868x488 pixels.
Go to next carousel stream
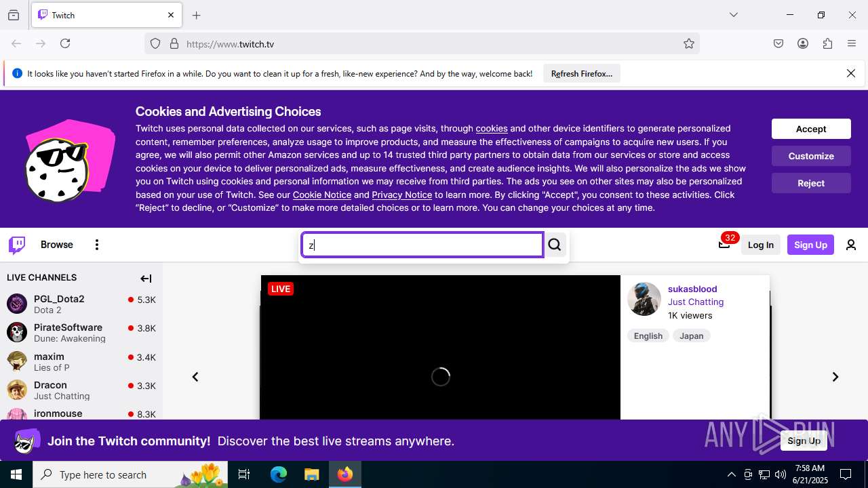(835, 377)
